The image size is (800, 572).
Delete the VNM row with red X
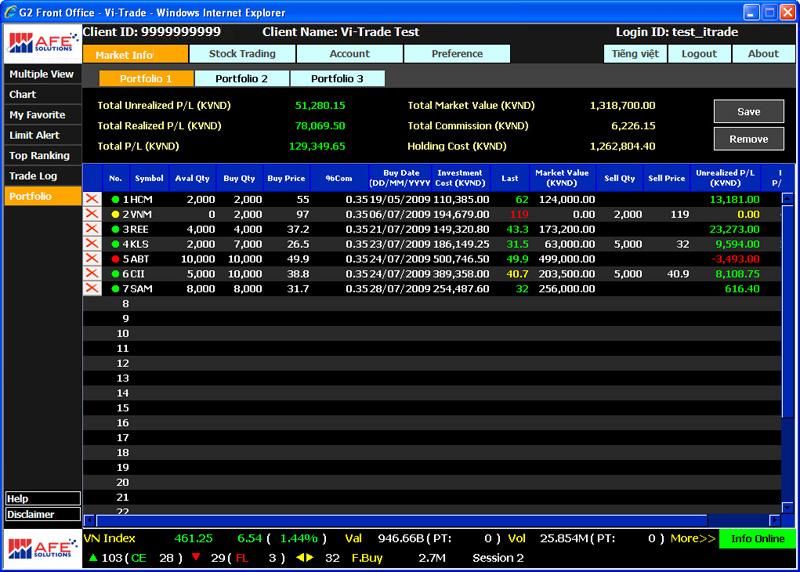[92, 214]
